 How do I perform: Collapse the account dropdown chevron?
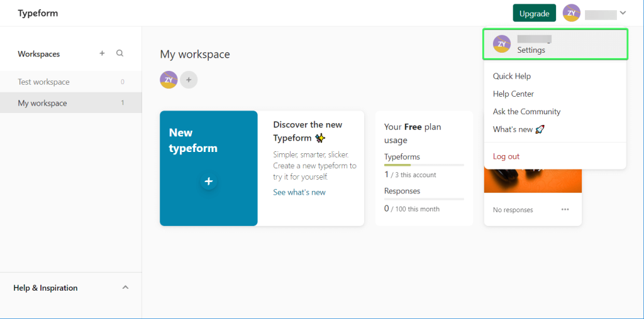click(x=623, y=13)
